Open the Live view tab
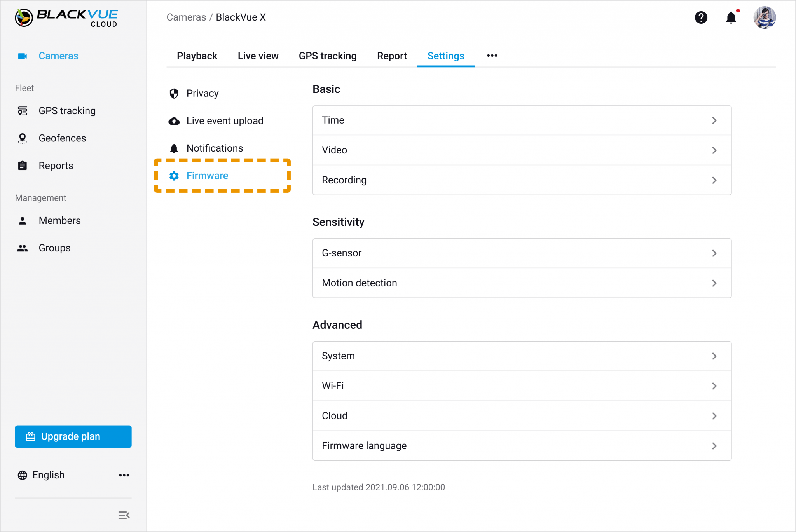 tap(258, 56)
